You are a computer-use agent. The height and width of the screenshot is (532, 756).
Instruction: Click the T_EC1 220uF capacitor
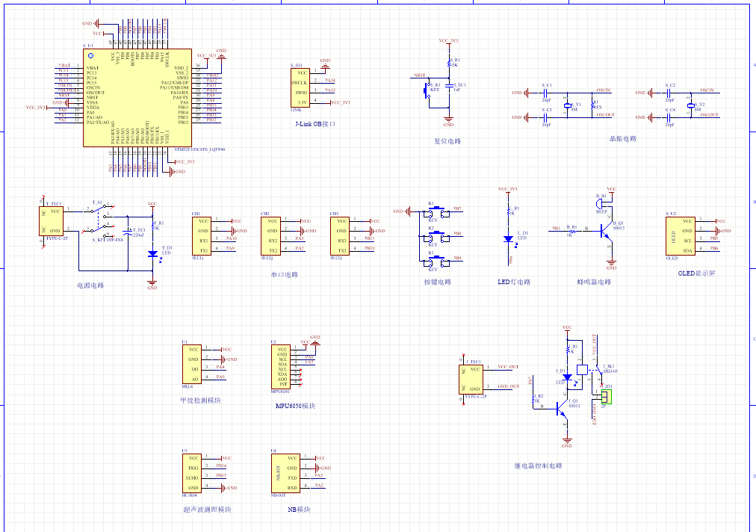coord(128,233)
